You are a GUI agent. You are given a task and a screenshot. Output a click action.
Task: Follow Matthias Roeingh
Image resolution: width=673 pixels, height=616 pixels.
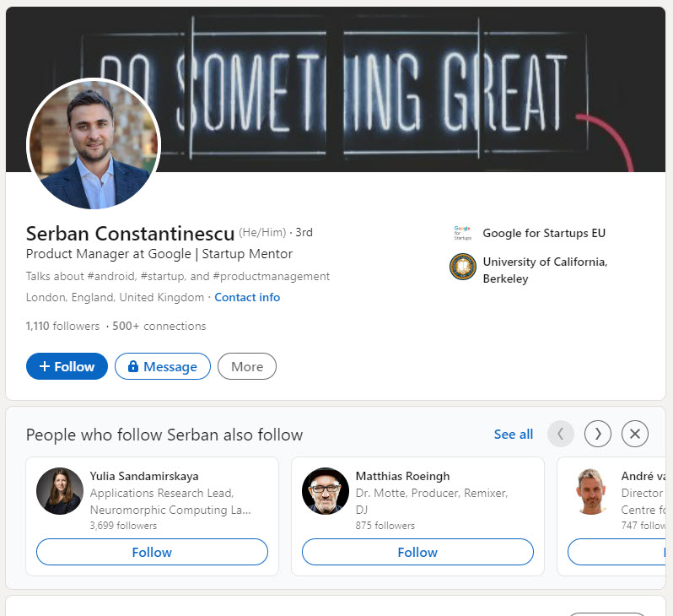click(417, 552)
